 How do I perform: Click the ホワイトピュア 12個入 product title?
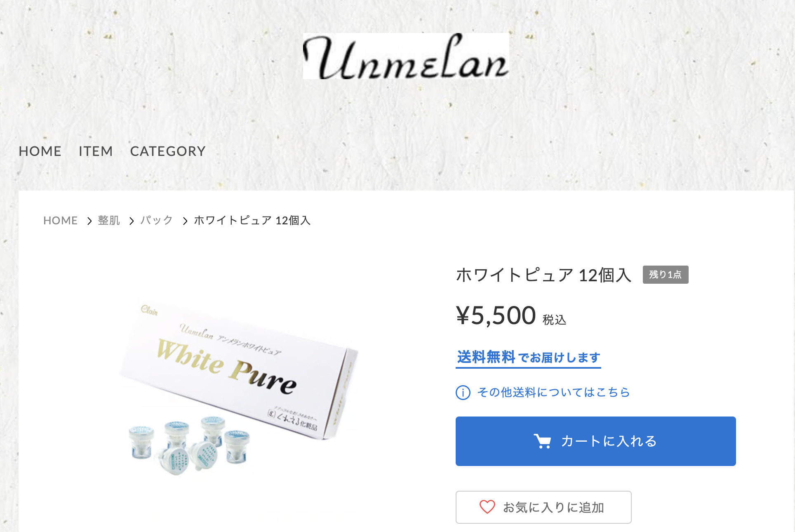point(543,275)
